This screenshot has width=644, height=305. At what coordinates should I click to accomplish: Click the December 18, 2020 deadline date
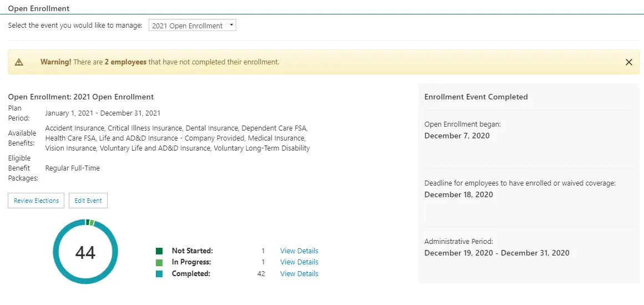(x=458, y=194)
